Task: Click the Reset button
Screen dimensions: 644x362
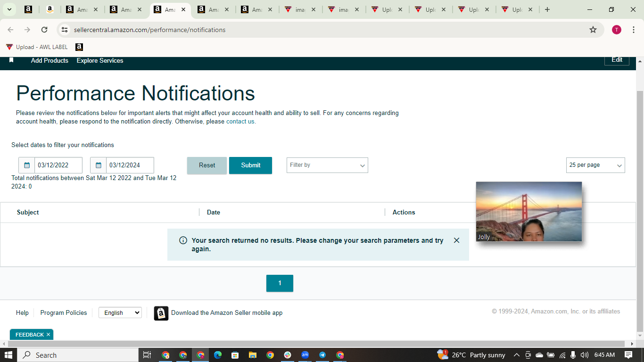Action: coord(207,165)
